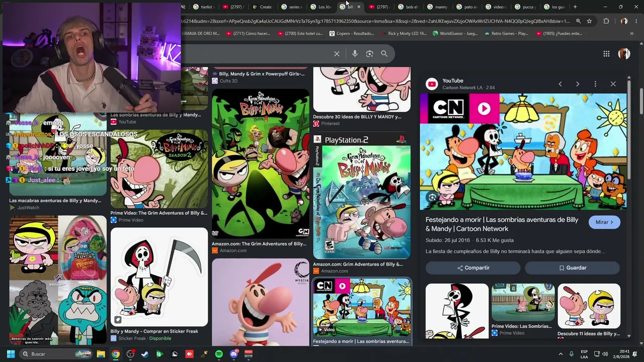Open the PlayStation 2 game cover thumbnail

tap(362, 196)
